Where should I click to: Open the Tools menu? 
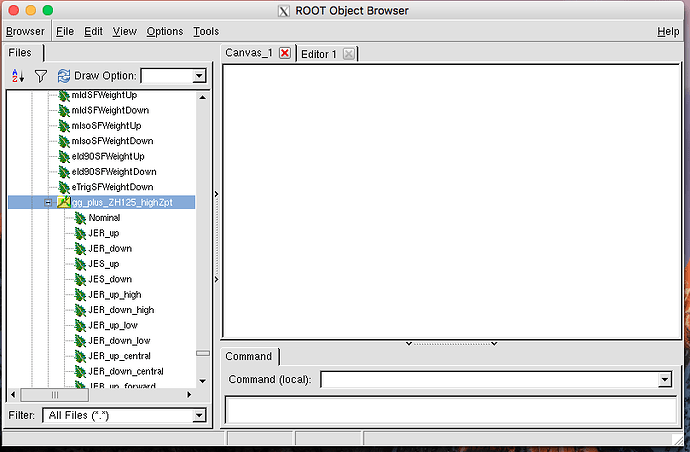206,31
